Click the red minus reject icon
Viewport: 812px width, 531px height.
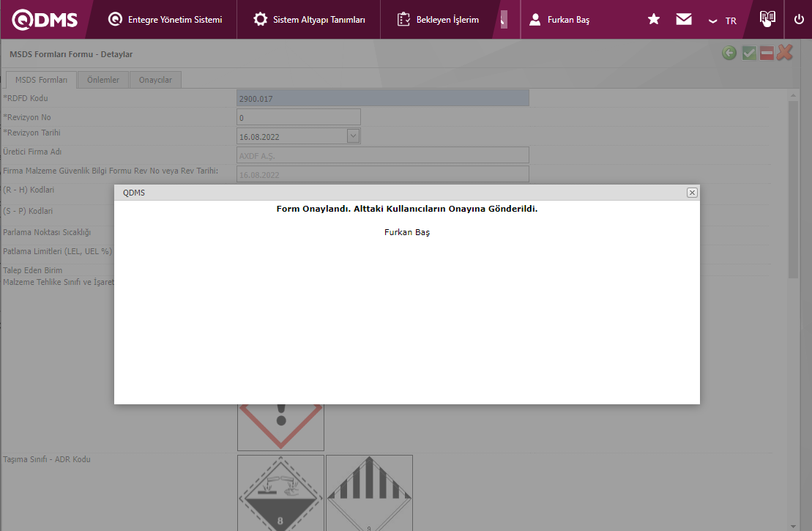[767, 53]
